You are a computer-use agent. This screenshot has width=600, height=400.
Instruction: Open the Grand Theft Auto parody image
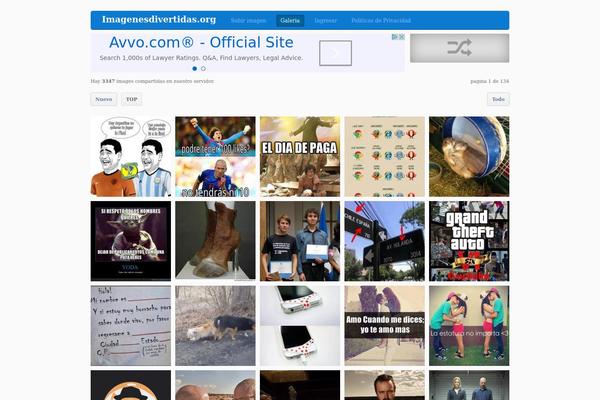469,241
